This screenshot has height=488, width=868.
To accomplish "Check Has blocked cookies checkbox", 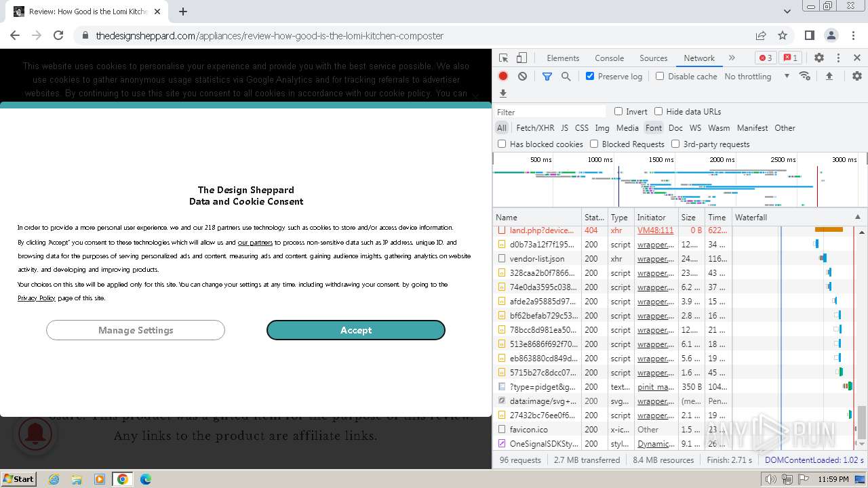I will pyautogui.click(x=502, y=144).
